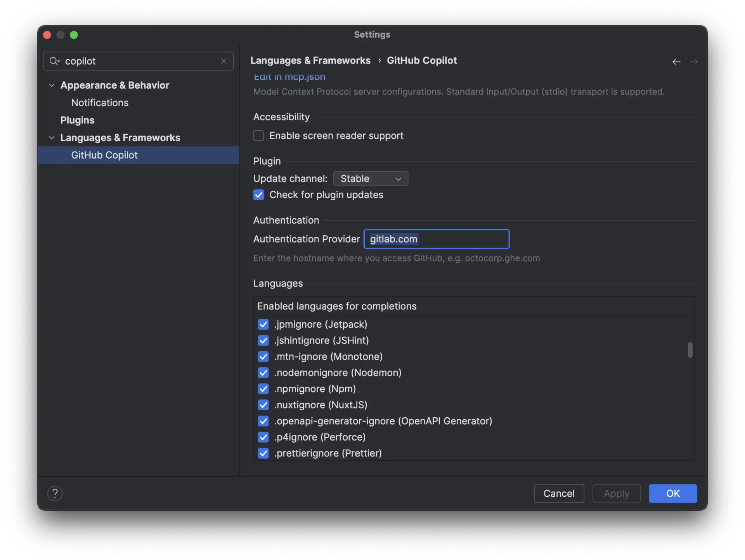Collapse the Languages & Frameworks tree chevron
Image resolution: width=745 pixels, height=560 pixels.
coord(52,137)
